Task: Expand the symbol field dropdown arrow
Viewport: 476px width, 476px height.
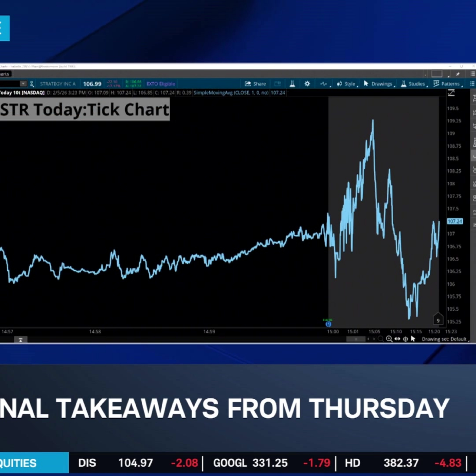Action: [23, 84]
